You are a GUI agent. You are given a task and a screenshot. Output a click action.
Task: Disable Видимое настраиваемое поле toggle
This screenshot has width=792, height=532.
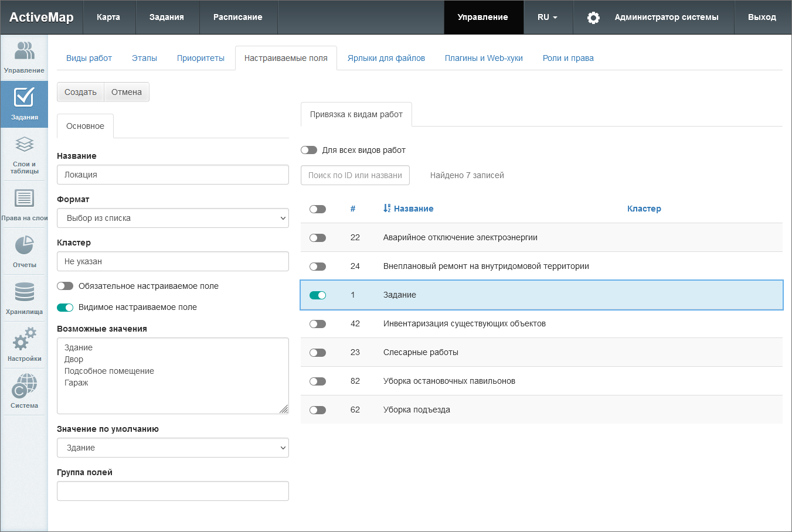[65, 308]
